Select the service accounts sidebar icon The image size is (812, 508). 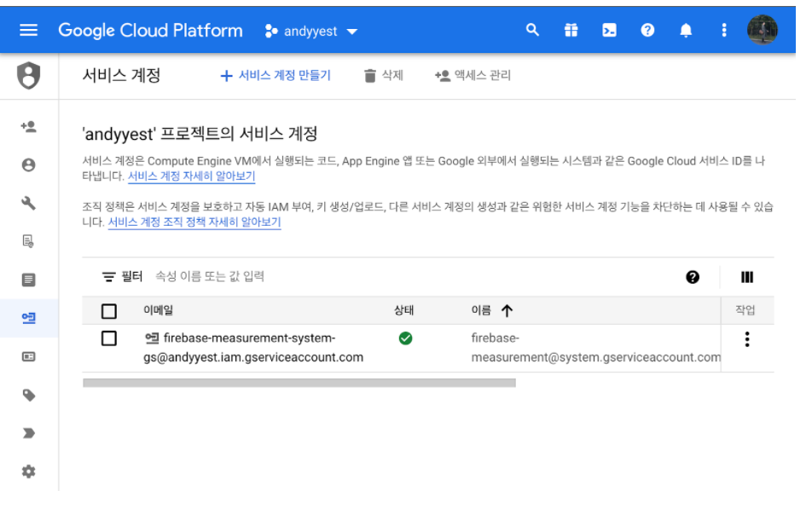pos(28,318)
